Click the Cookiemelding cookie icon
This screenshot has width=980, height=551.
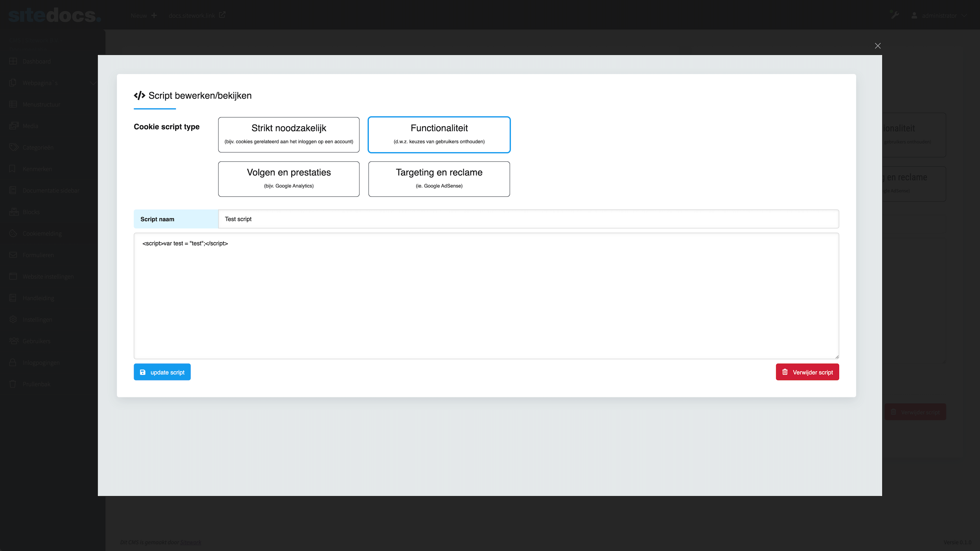(x=13, y=233)
